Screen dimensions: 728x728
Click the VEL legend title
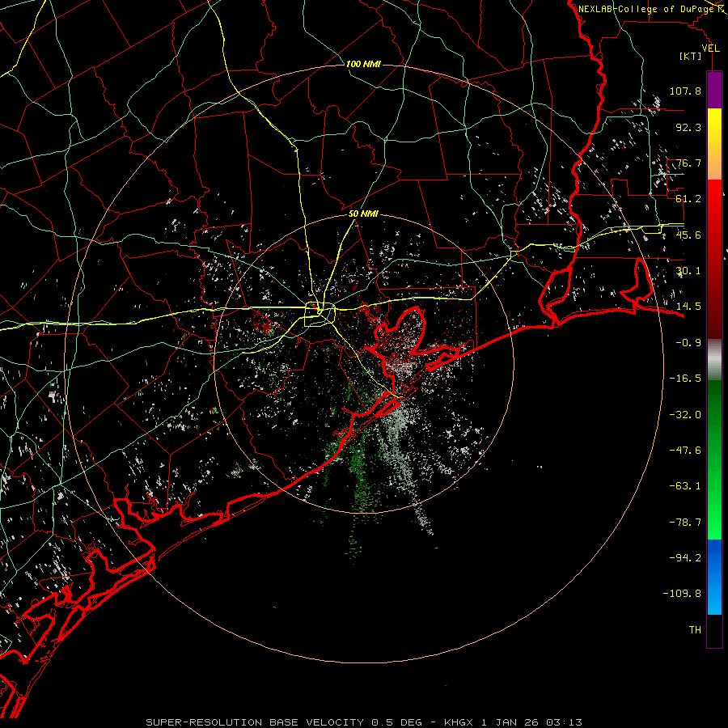click(x=710, y=49)
